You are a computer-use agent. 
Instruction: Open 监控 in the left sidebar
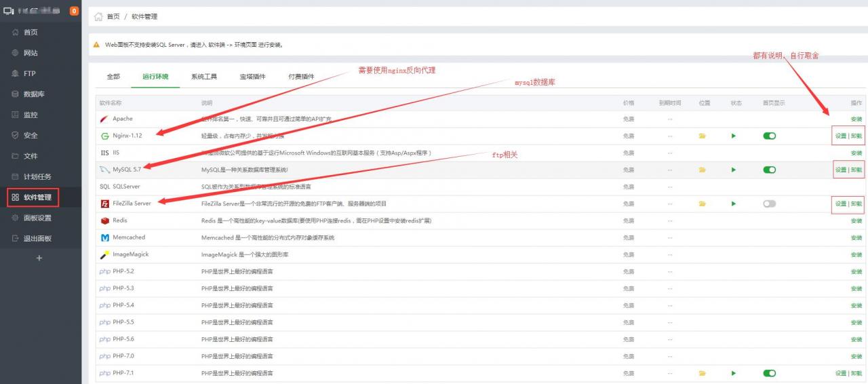coord(31,115)
